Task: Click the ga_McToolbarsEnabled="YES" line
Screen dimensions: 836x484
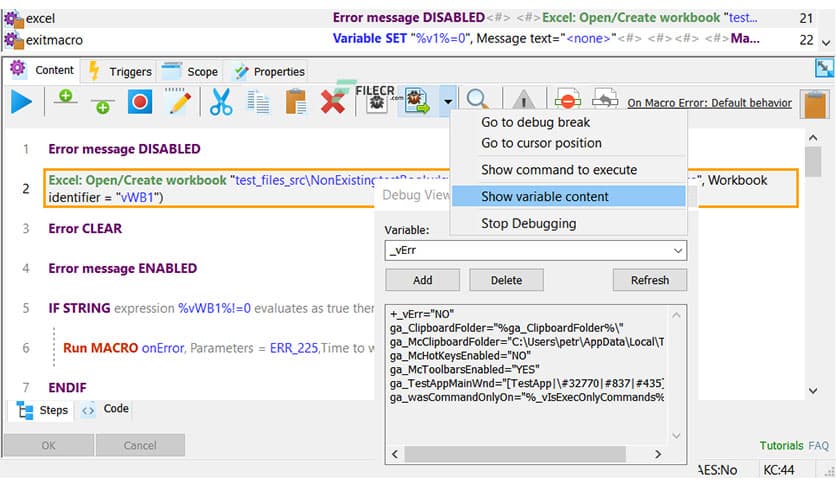Action: click(464, 369)
